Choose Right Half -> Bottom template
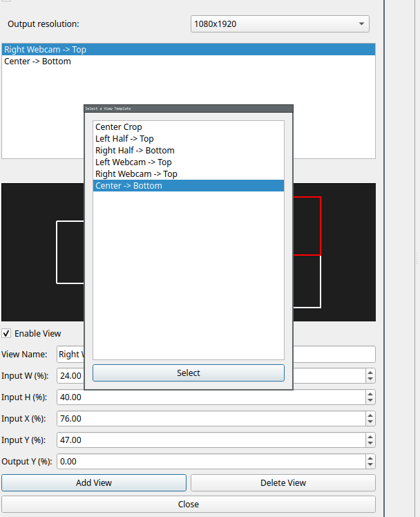Screen dimensions: 420x517 [x=135, y=151]
